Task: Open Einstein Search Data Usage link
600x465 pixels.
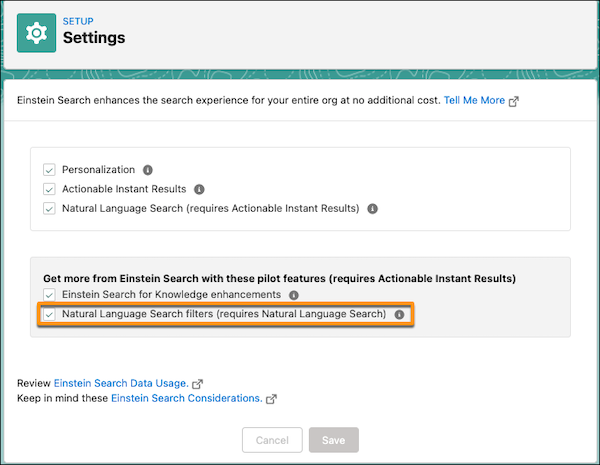Action: [x=121, y=383]
